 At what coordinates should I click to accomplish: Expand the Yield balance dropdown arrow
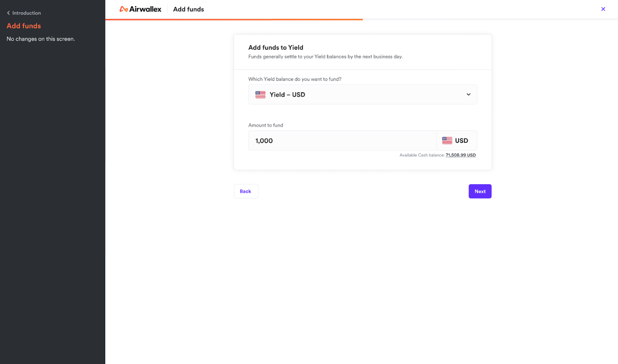coord(469,95)
